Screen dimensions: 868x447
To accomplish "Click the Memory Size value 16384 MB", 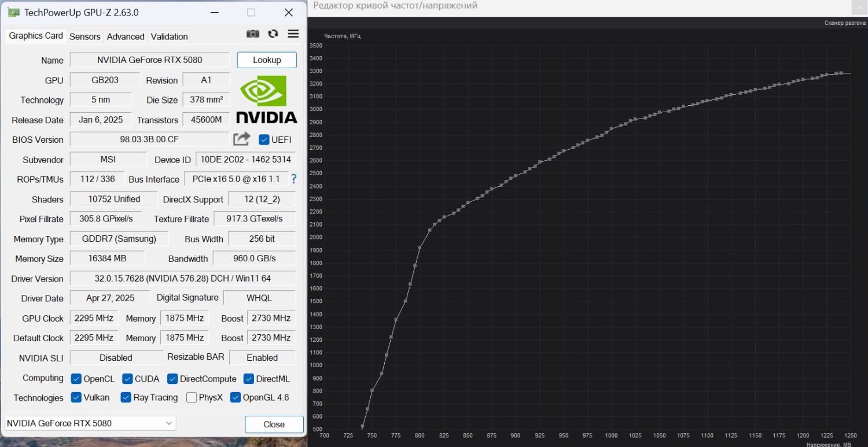I will pyautogui.click(x=107, y=258).
